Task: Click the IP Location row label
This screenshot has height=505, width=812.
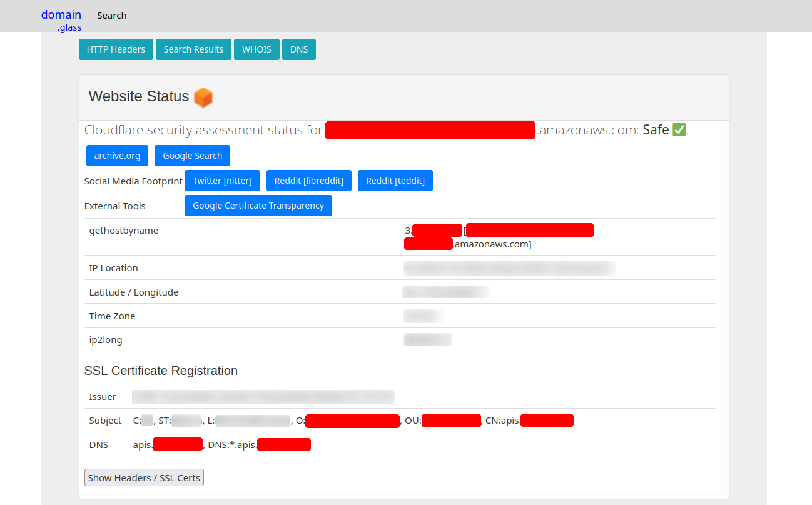Action: (113, 268)
